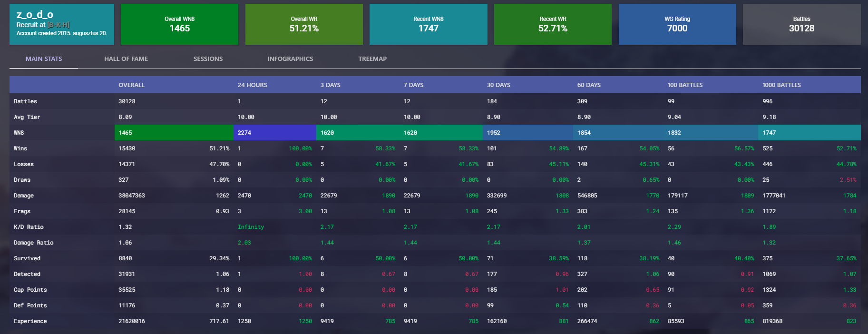Click the account created date text
The height and width of the screenshot is (334, 868).
pos(62,33)
